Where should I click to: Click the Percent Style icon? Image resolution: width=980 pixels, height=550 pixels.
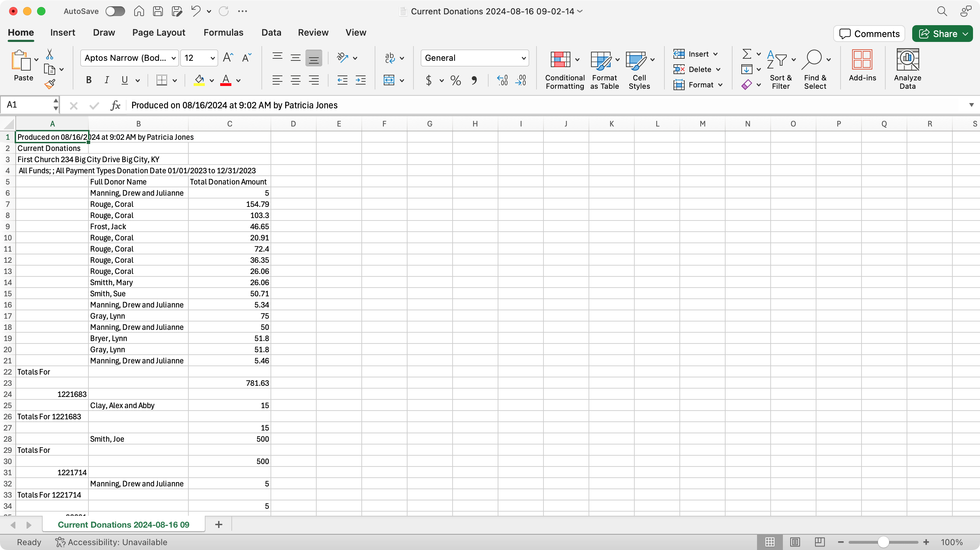click(x=455, y=80)
